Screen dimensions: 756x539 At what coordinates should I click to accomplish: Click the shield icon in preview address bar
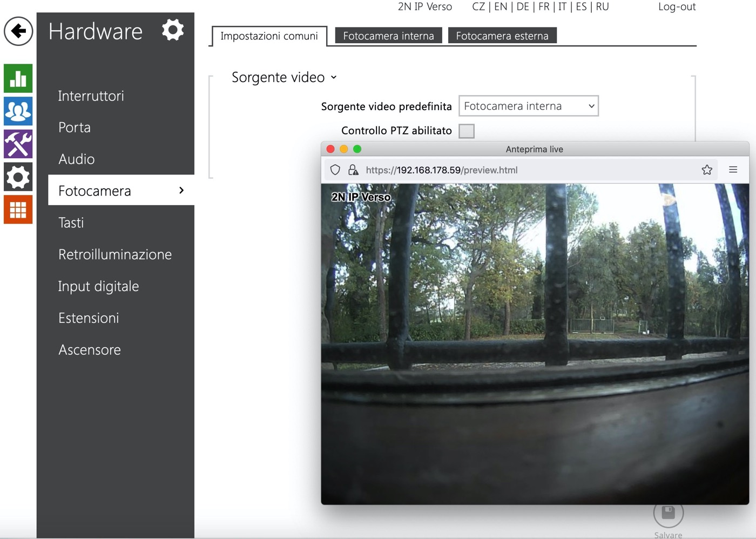pos(335,170)
